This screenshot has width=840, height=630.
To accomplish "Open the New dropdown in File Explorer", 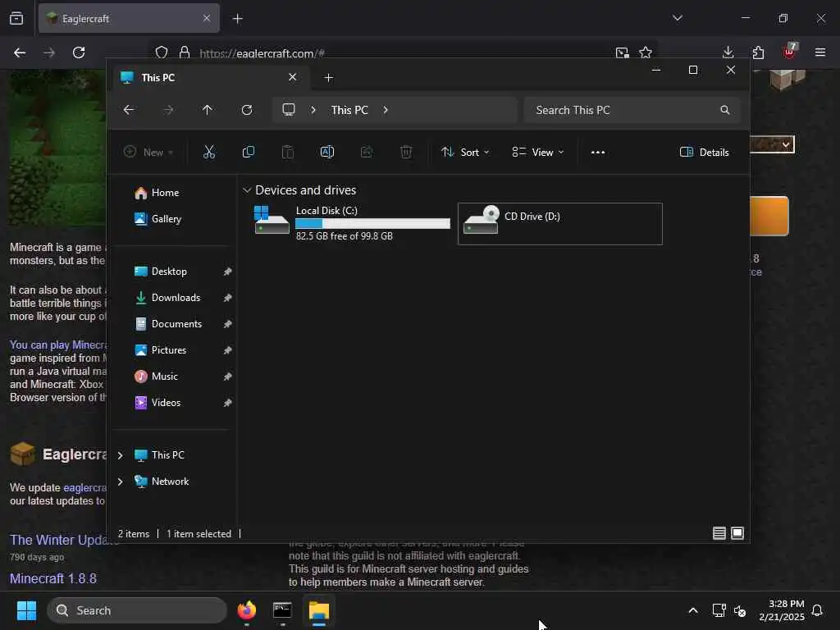I will (148, 152).
